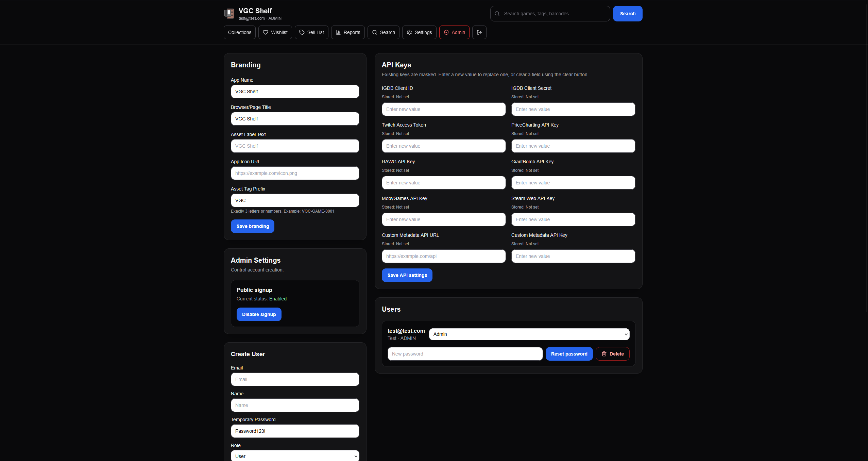Click the Asset Tag Prefix field
Image resolution: width=868 pixels, height=461 pixels.
point(295,200)
